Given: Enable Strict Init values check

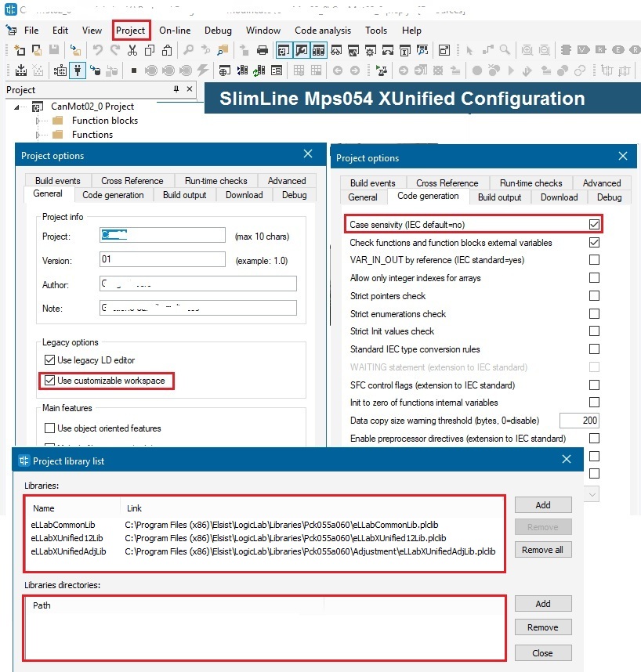Looking at the screenshot, I should click(594, 331).
